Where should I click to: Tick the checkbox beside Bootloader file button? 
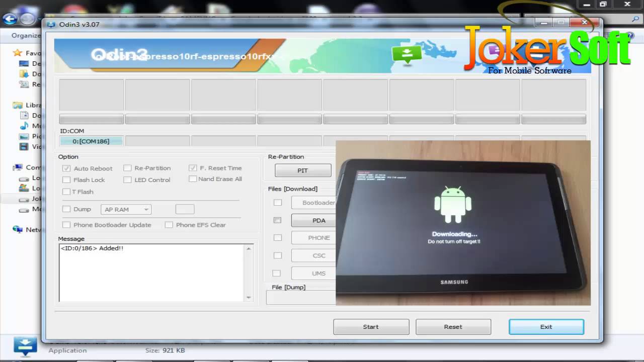(277, 203)
